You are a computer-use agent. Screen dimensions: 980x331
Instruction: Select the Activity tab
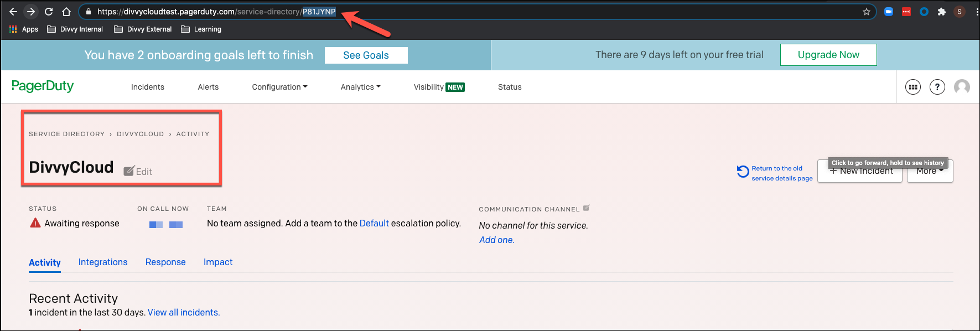(45, 262)
